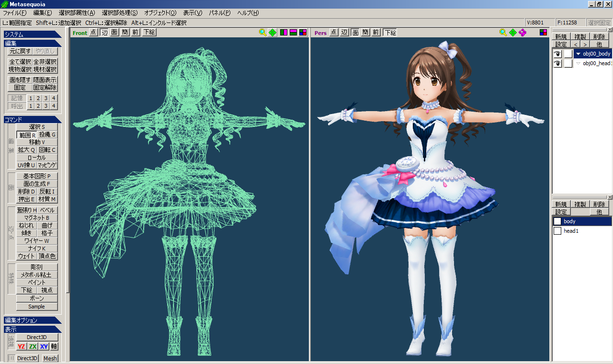Screen dimensions: 613x364
Task: Toggle 辺 edge display in Front view
Action: click(x=104, y=33)
